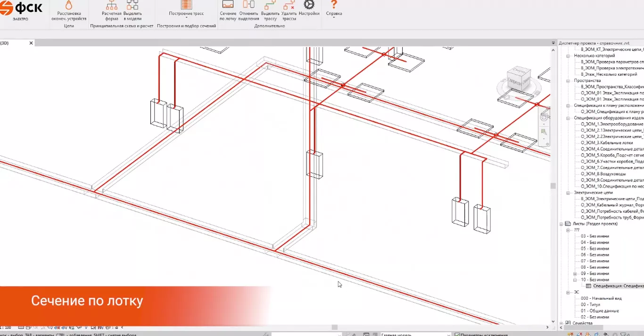Click the Удалить трассы icon
The image size is (644, 336).
click(289, 10)
